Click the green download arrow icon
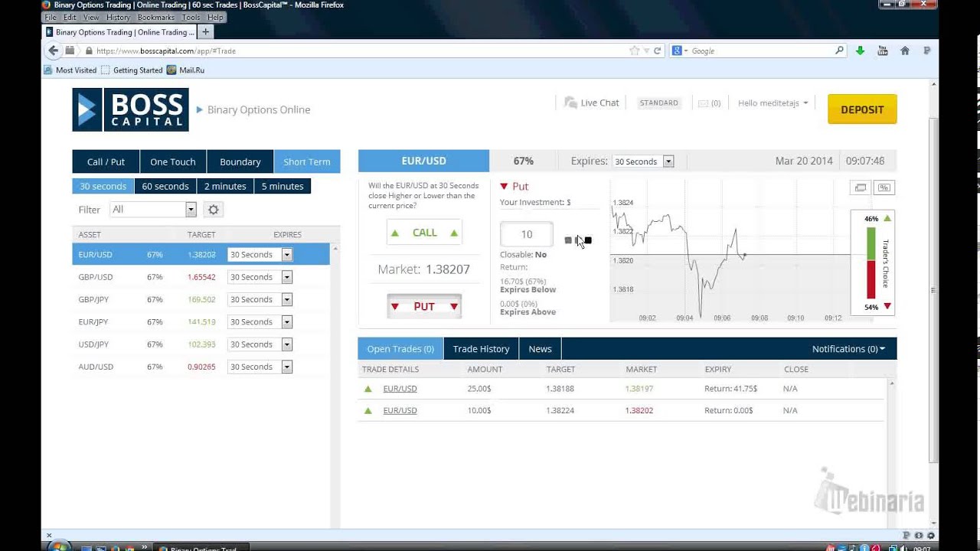This screenshot has width=980, height=551. pos(860,51)
